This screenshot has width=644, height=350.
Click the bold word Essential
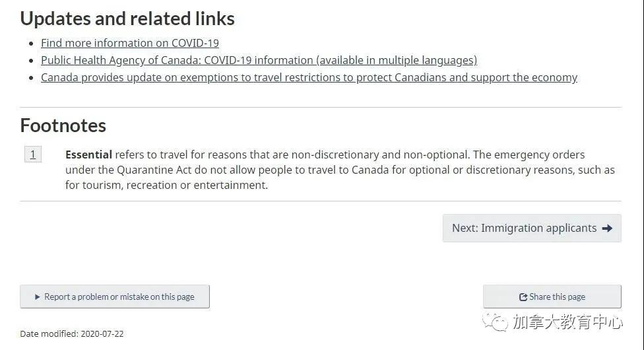(88, 155)
